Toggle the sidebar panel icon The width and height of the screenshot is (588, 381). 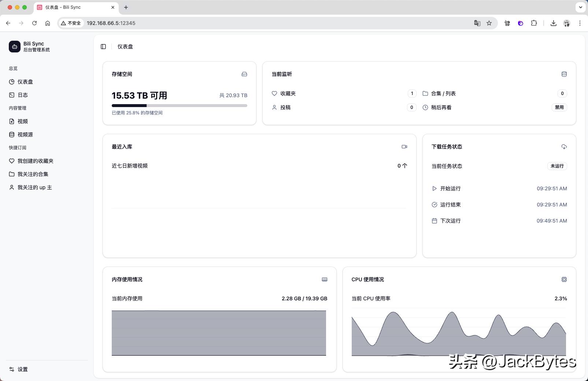103,47
